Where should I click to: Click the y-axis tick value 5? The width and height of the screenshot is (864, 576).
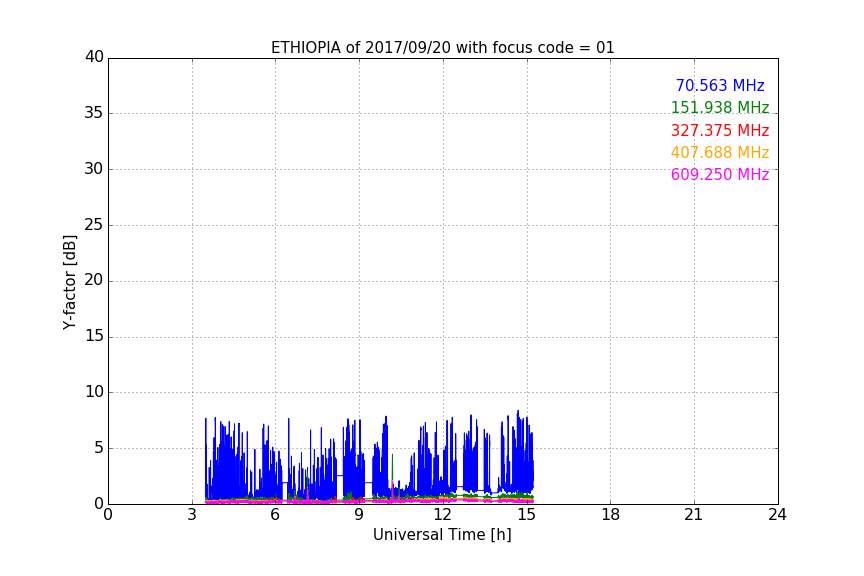[x=99, y=448]
